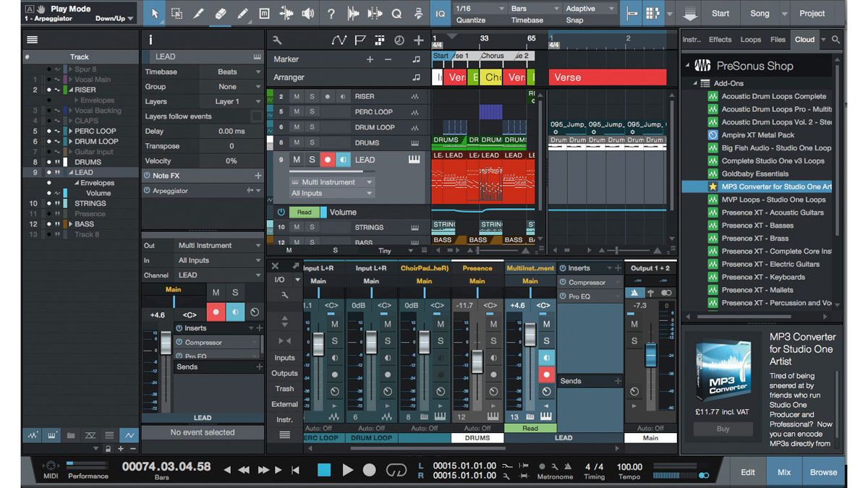Image resolution: width=868 pixels, height=488 pixels.
Task: Select the Range tool
Action: tap(176, 13)
